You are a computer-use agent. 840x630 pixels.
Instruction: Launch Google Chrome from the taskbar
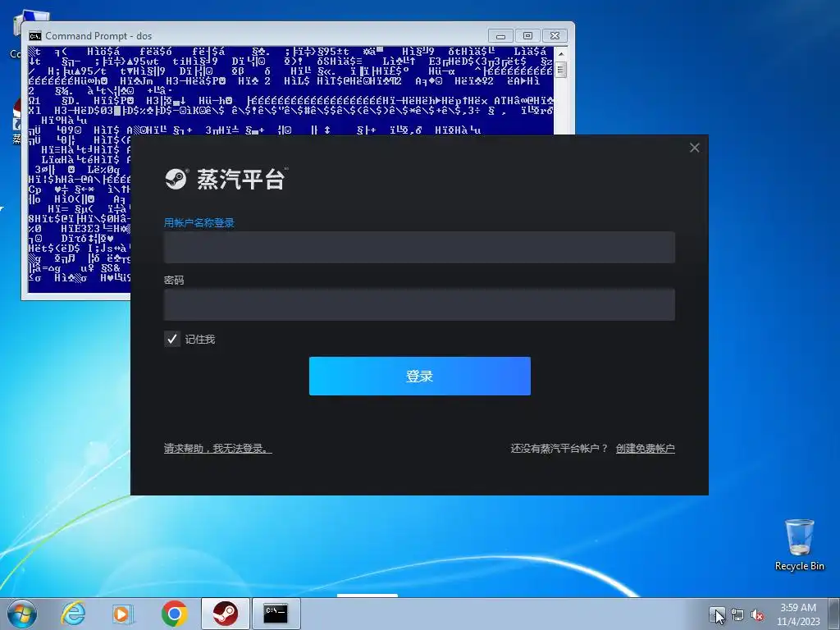174,614
